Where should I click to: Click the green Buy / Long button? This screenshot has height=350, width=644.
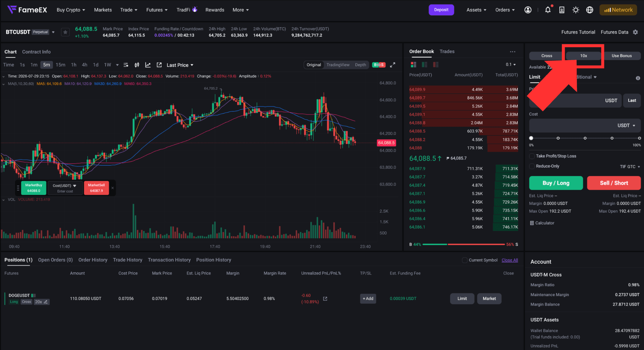click(x=556, y=183)
